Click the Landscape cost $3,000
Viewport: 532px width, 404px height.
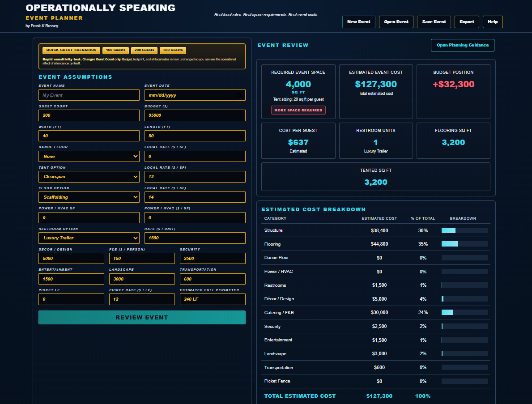[379, 353]
